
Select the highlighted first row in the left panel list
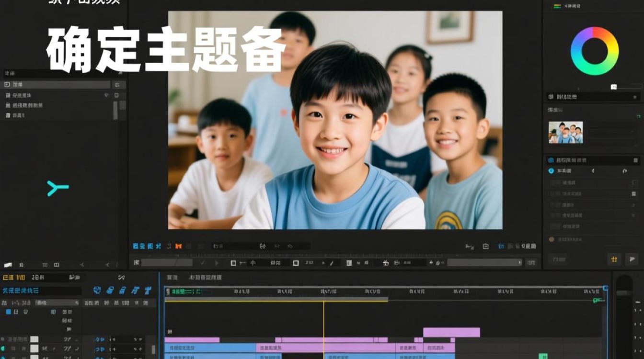click(x=56, y=85)
